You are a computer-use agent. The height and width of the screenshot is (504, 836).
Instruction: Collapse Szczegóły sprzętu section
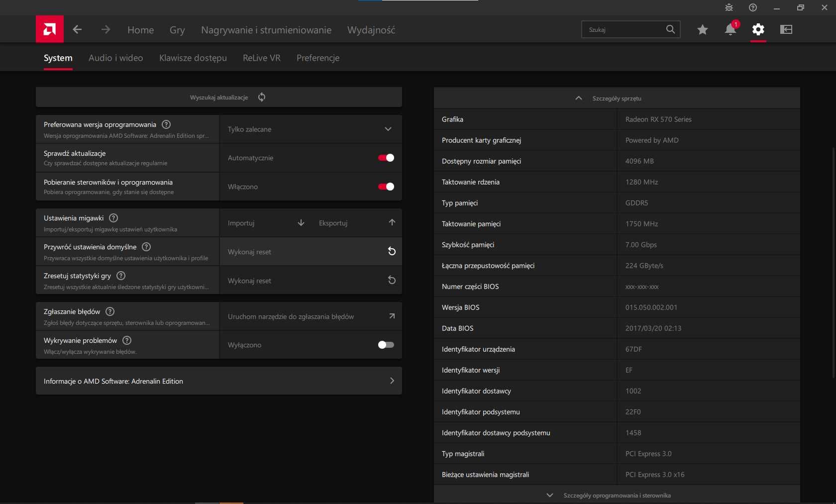617,98
